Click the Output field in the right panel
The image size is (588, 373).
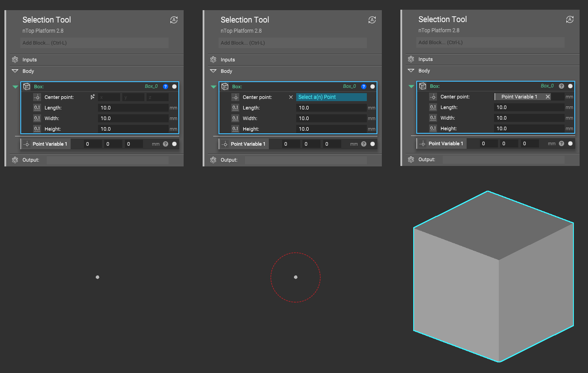point(504,159)
